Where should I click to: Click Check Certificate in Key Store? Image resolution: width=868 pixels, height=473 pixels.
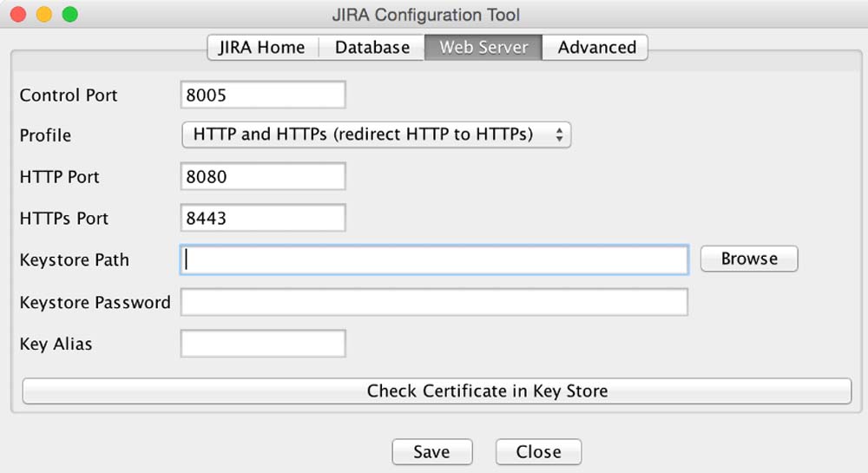(x=437, y=391)
